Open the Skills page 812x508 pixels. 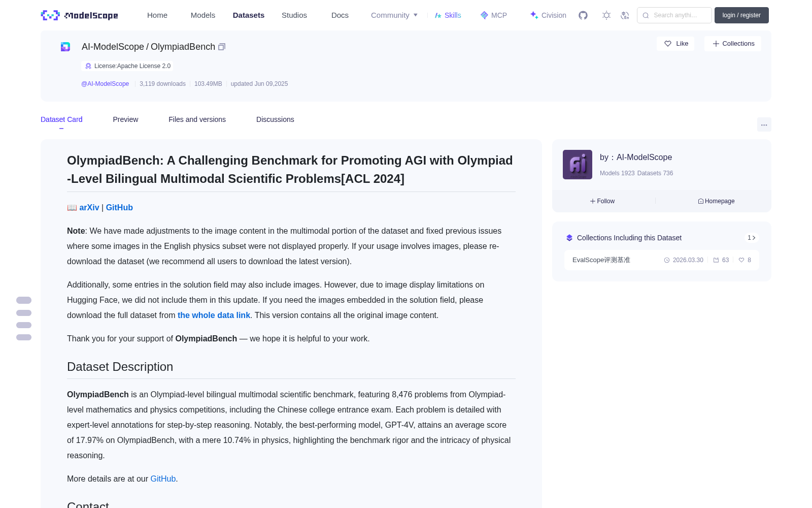[448, 15]
